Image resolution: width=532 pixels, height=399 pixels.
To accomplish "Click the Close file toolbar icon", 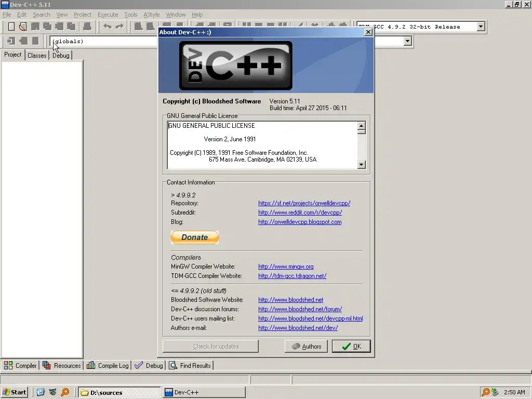I will (x=59, y=26).
